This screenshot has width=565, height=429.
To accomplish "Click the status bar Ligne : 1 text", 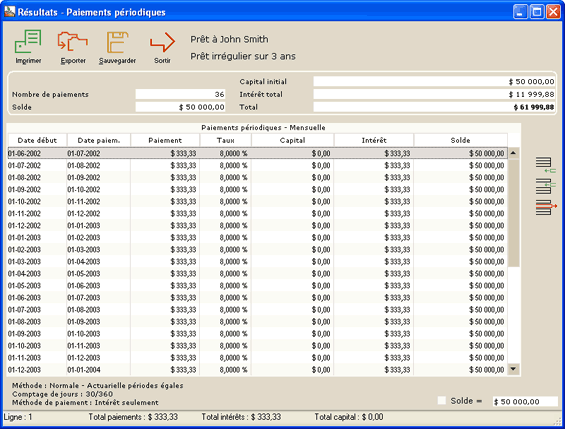I will 18,417.
